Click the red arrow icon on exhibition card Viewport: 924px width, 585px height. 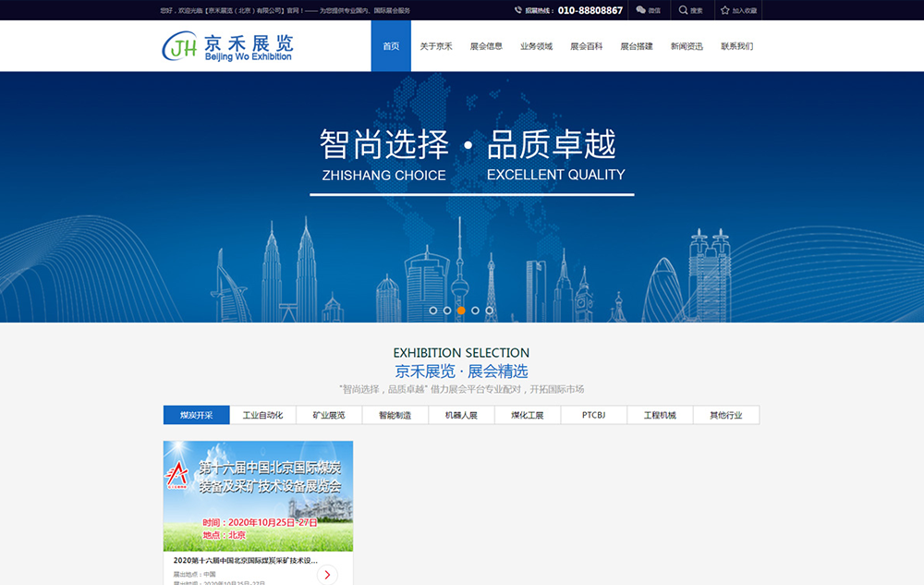click(x=327, y=575)
